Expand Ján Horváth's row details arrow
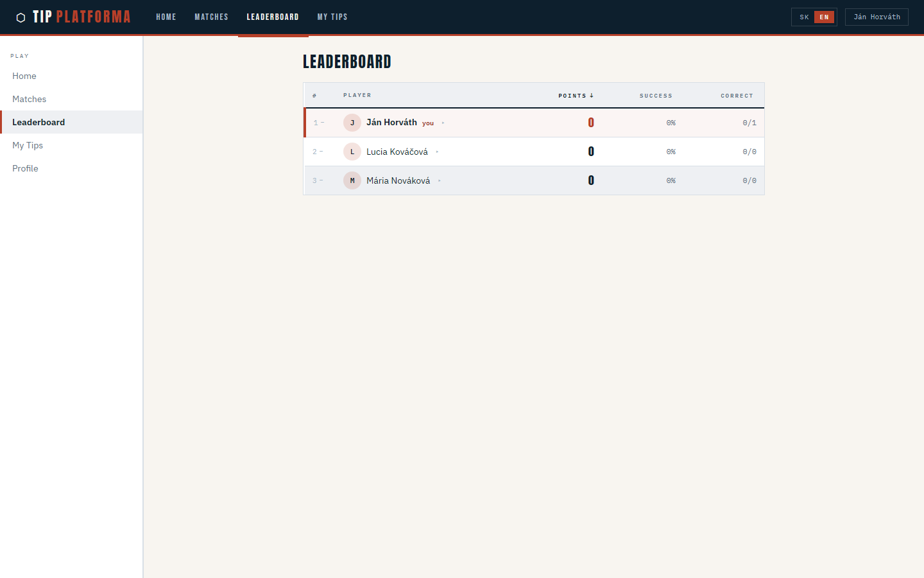This screenshot has width=924, height=578. coord(443,123)
